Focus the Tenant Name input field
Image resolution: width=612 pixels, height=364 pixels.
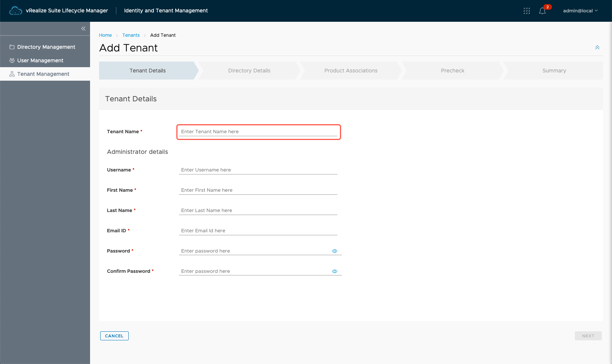(x=258, y=132)
